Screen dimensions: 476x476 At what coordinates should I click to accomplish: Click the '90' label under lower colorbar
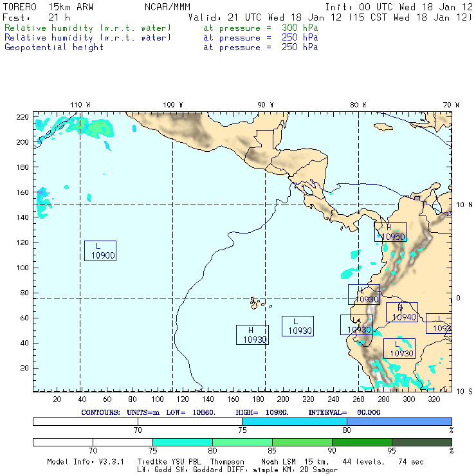332,451
